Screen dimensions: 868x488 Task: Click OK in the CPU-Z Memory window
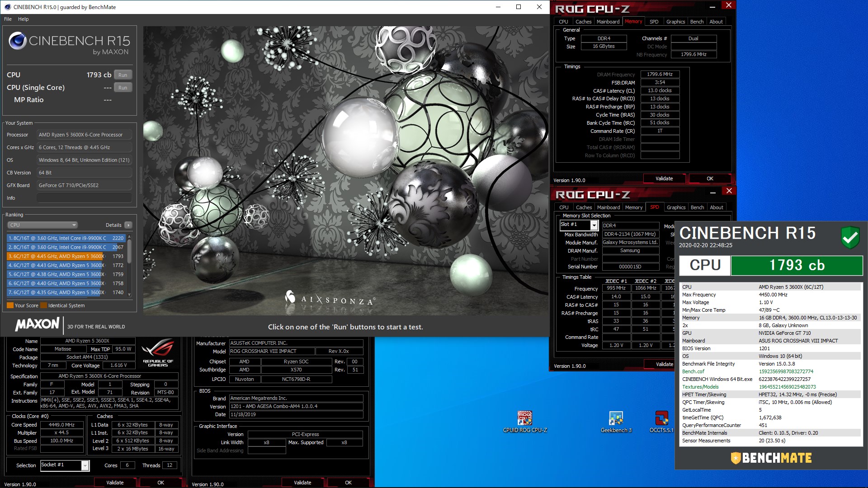710,178
